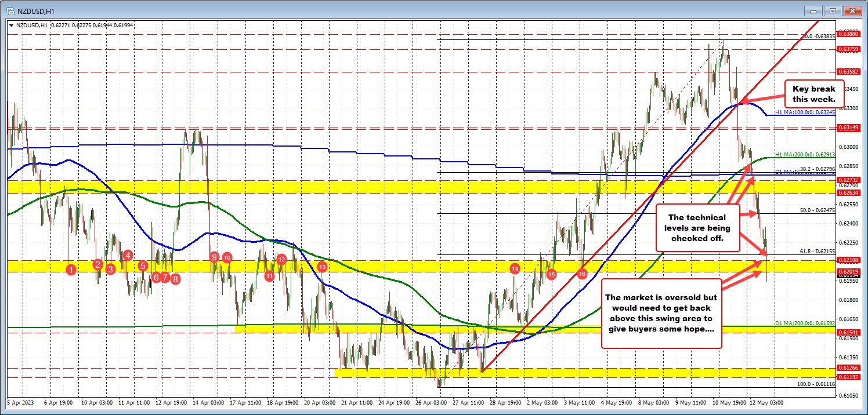Image resolution: width=868 pixels, height=415 pixels.
Task: Select the 0.62019 red price label
Action: [x=848, y=271]
